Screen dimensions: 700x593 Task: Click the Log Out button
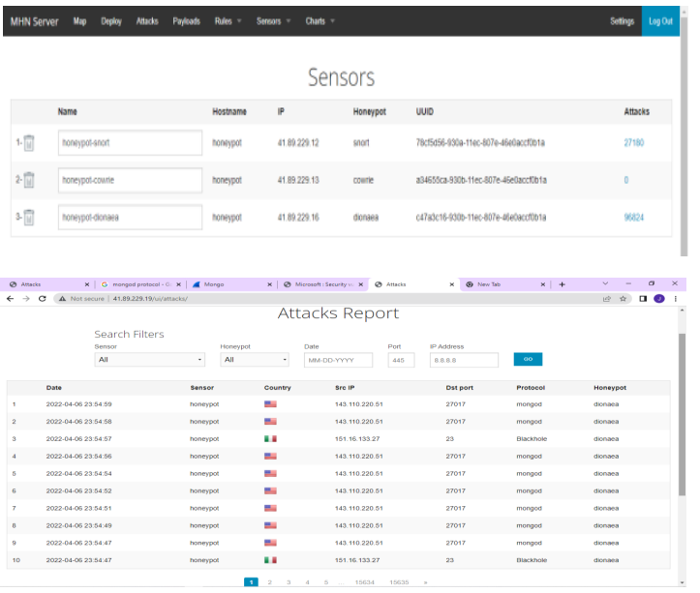[660, 21]
